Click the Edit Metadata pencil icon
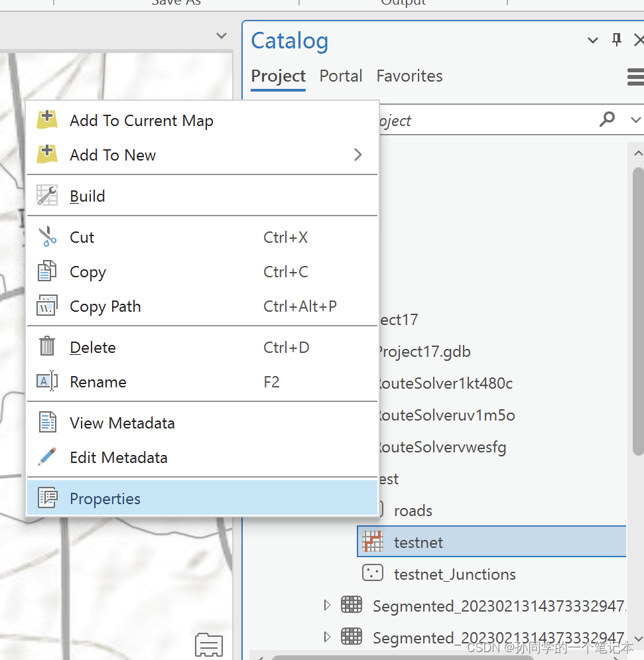This screenshot has width=644, height=660. pyautogui.click(x=46, y=457)
